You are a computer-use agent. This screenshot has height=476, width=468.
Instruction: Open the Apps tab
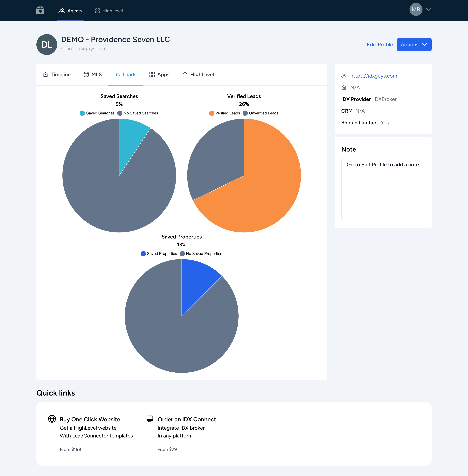(x=159, y=74)
